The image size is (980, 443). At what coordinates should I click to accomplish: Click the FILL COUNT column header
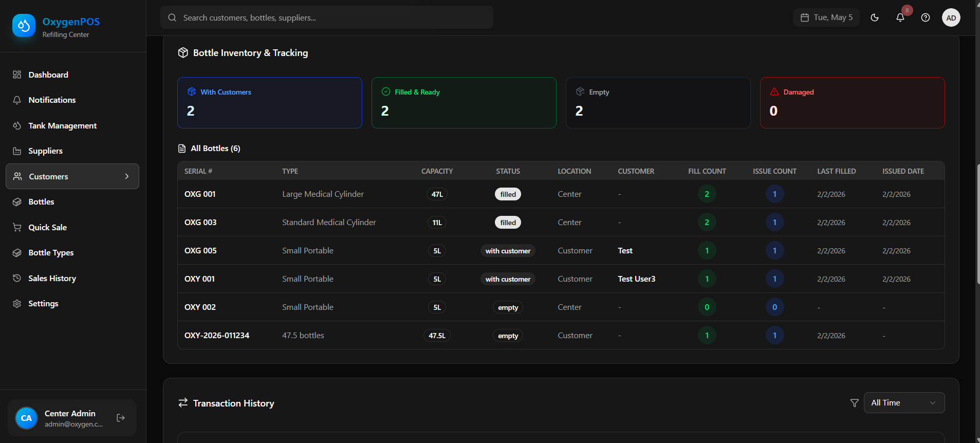(x=707, y=171)
